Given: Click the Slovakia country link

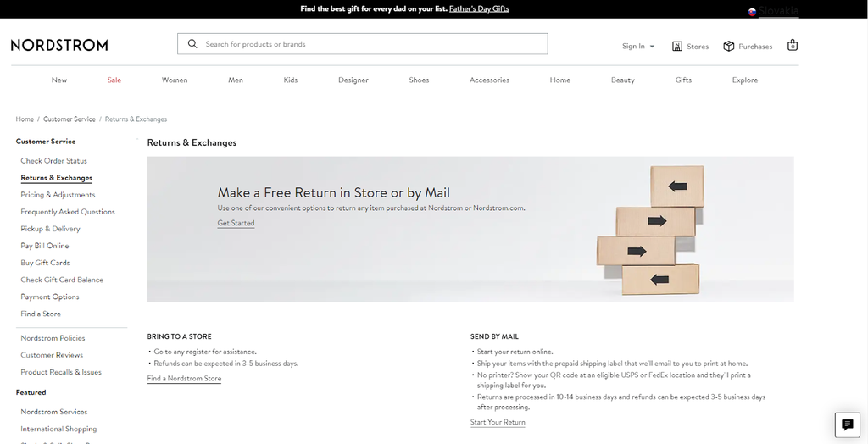Looking at the screenshot, I should (x=778, y=11).
